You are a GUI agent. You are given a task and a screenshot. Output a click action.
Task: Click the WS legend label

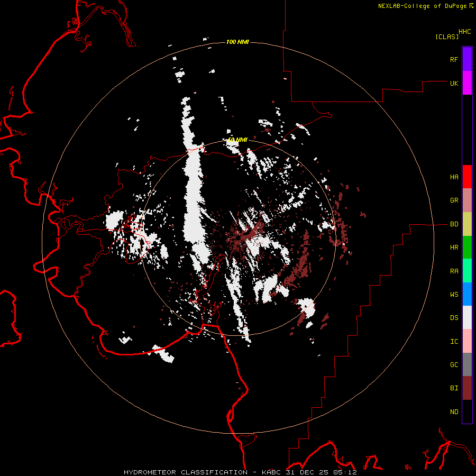point(454,295)
